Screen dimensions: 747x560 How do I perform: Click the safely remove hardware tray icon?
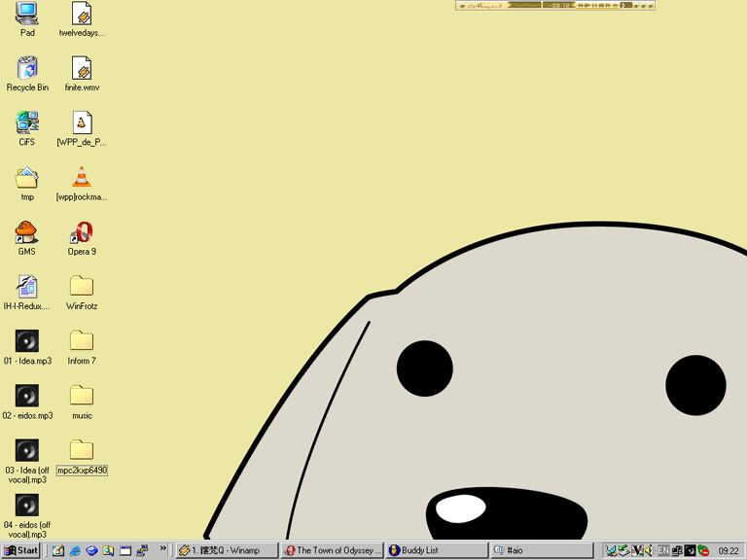pyautogui.click(x=624, y=550)
